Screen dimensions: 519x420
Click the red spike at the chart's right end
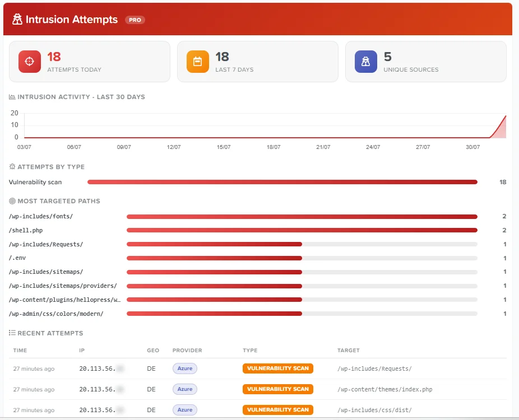500,128
